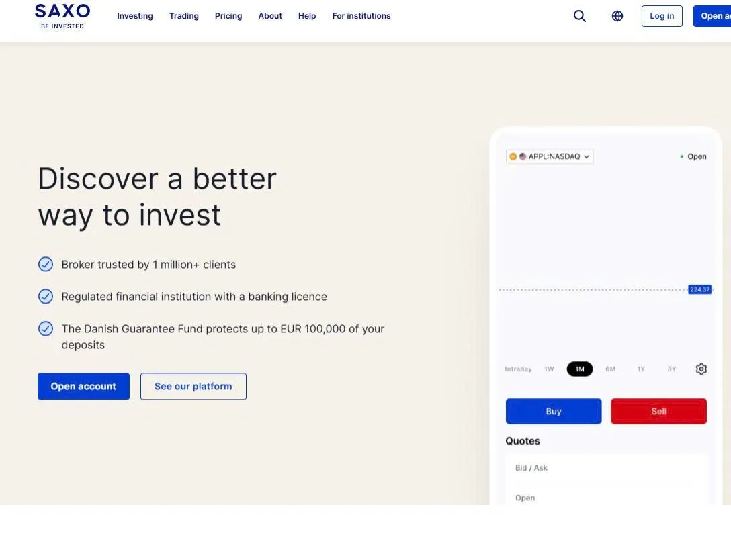The height and width of the screenshot is (560, 731).
Task: Click the Log in button
Action: click(662, 16)
